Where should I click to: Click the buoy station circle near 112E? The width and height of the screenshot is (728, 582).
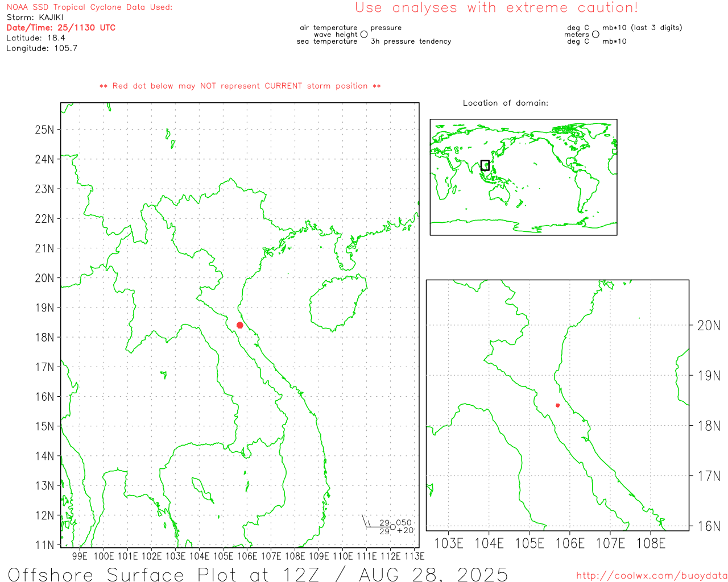pyautogui.click(x=392, y=527)
